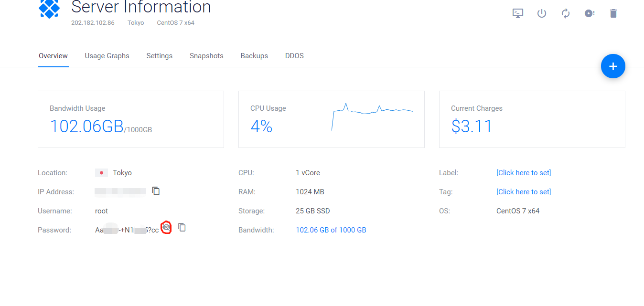Return to the Overview tab
The width and height of the screenshot is (644, 306).
(x=53, y=56)
